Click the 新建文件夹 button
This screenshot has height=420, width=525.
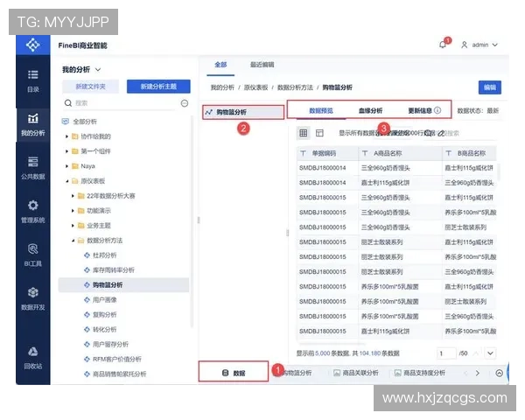[90, 87]
